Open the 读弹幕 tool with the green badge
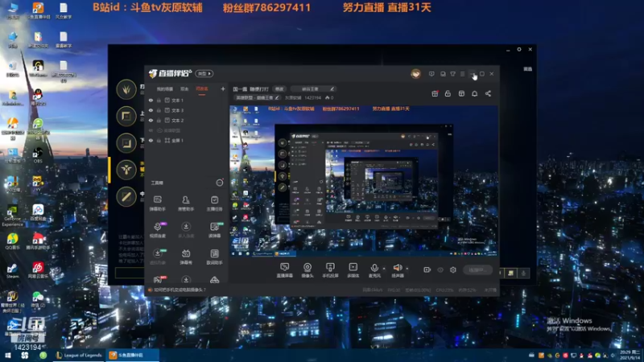Screen dimensions: 644x362 (x=215, y=230)
